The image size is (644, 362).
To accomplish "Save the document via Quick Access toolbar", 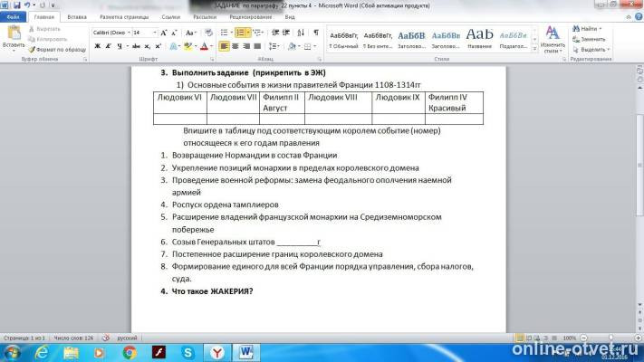I will tap(17, 5).
